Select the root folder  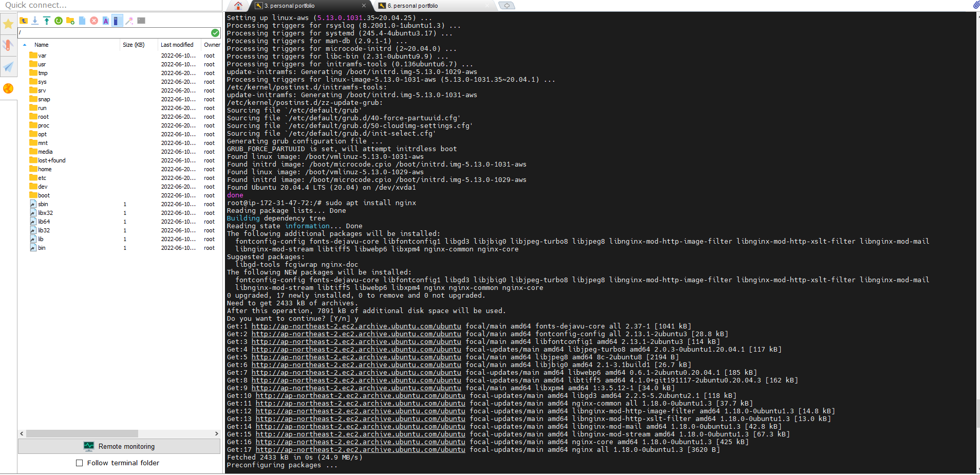(x=44, y=117)
